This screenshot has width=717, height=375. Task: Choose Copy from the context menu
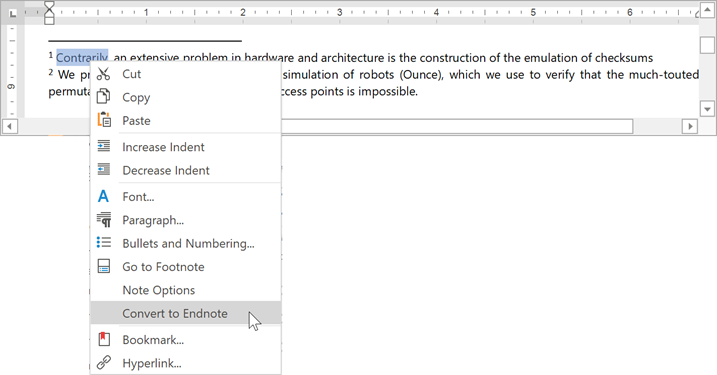(186, 97)
